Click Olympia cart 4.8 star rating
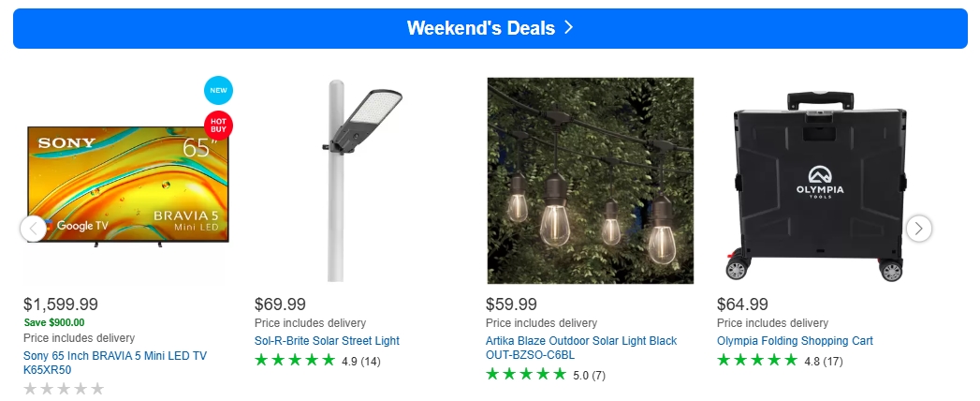The image size is (980, 401). point(756,361)
